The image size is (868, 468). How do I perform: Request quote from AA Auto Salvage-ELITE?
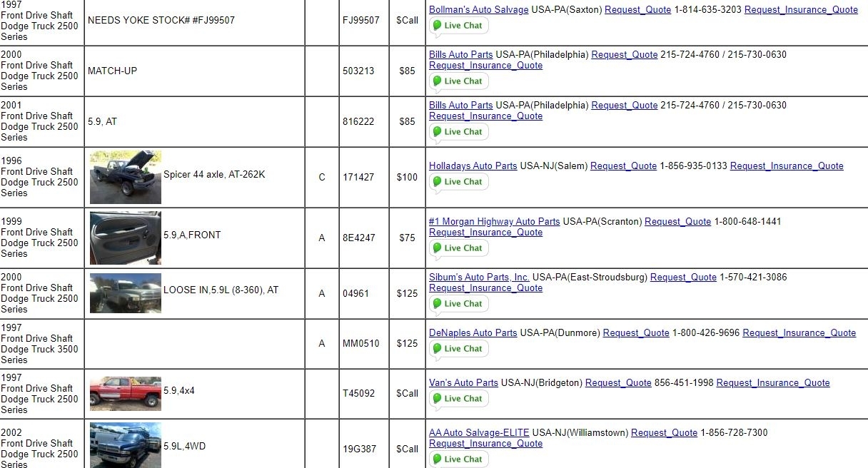[x=664, y=433]
